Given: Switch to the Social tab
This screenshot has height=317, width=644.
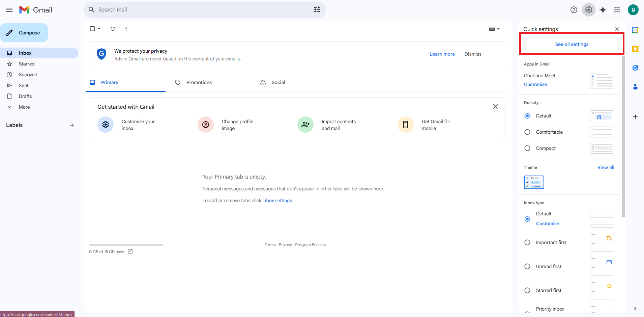Looking at the screenshot, I should click(x=278, y=82).
